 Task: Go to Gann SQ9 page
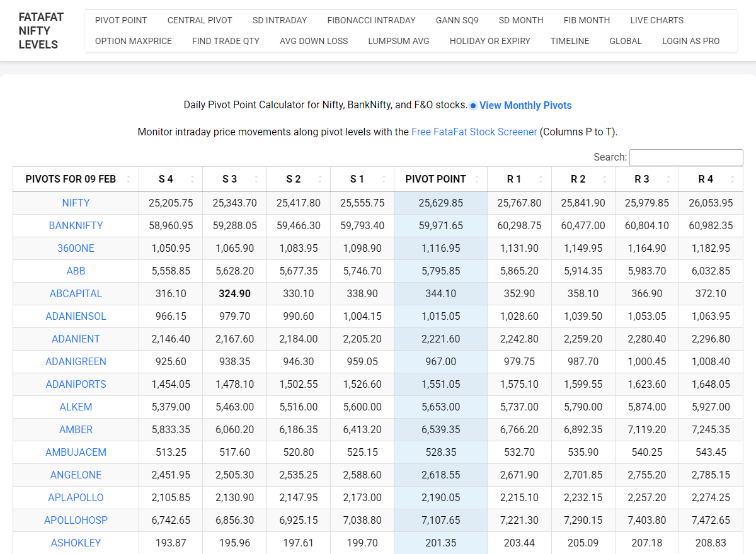point(457,20)
